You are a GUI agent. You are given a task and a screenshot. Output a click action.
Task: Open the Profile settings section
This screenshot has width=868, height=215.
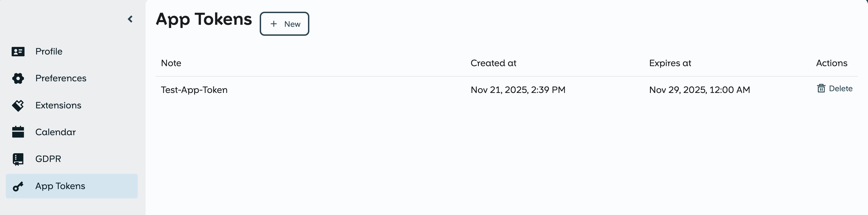[49, 51]
